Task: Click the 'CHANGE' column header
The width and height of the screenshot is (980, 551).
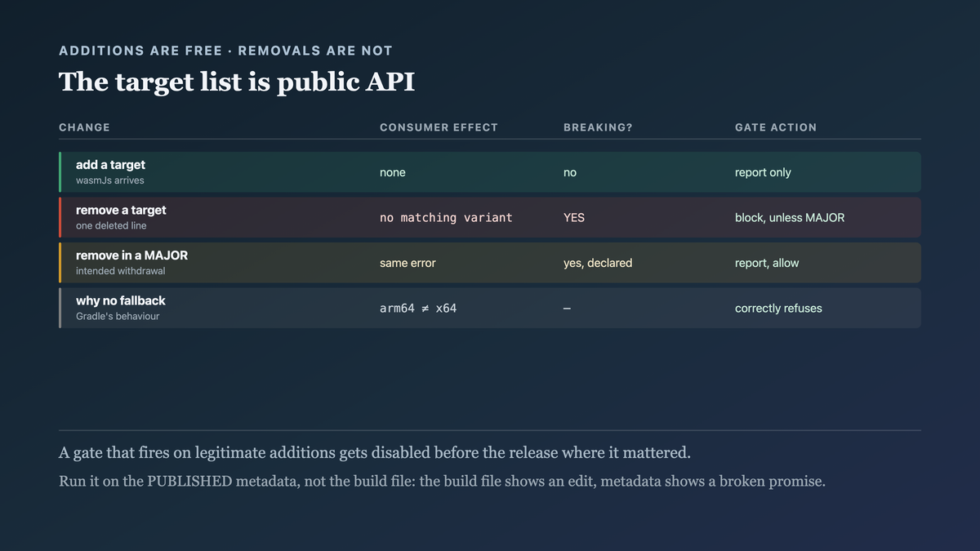Action: click(x=84, y=127)
